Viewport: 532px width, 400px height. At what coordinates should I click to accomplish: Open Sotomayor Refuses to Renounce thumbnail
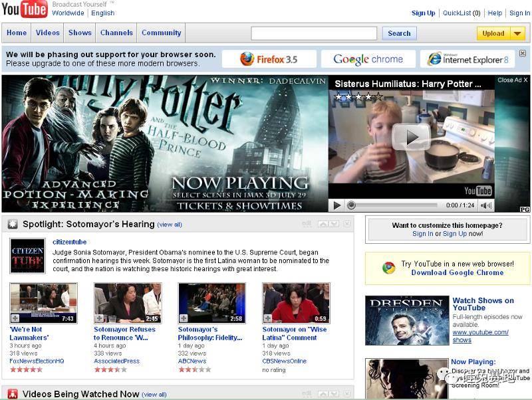(128, 303)
